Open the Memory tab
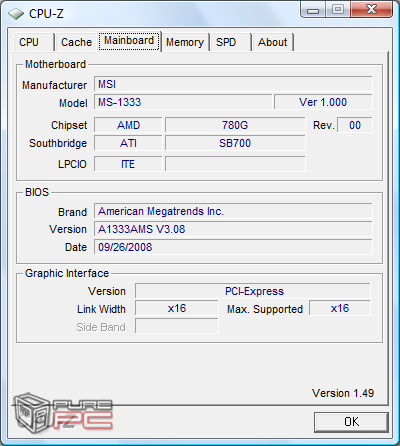The width and height of the screenshot is (400, 446). [185, 42]
